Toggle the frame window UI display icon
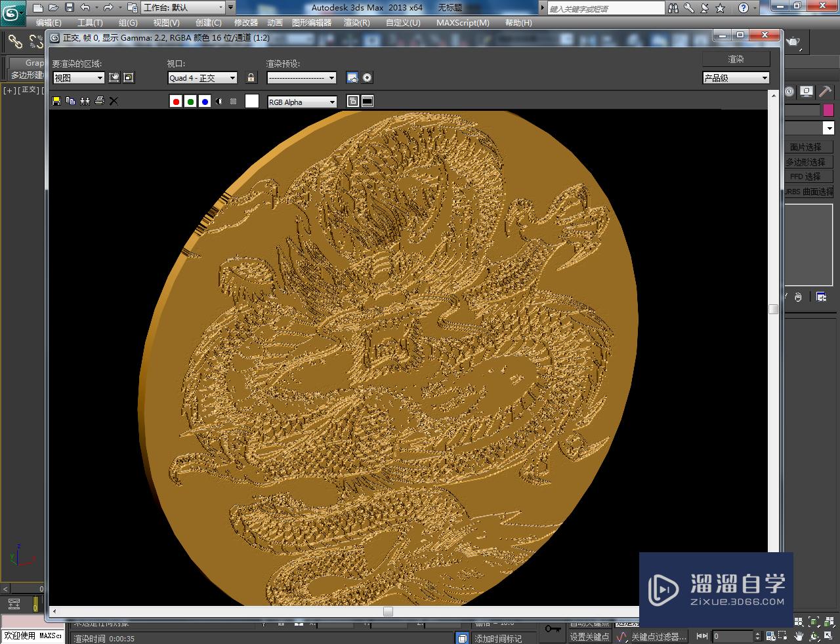Image resolution: width=840 pixels, height=644 pixels. coord(367,101)
